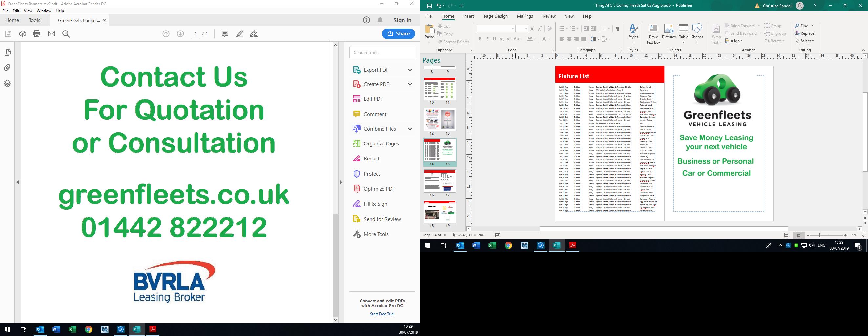This screenshot has height=336, width=868.
Task: Open the Shapes gallery dropdown in Publisher
Action: [697, 42]
